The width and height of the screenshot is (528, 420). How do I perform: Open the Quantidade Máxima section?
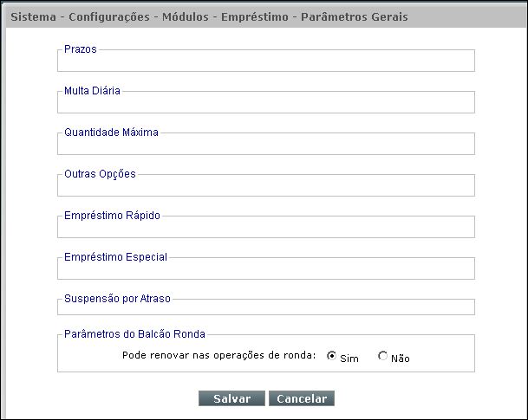pyautogui.click(x=112, y=132)
